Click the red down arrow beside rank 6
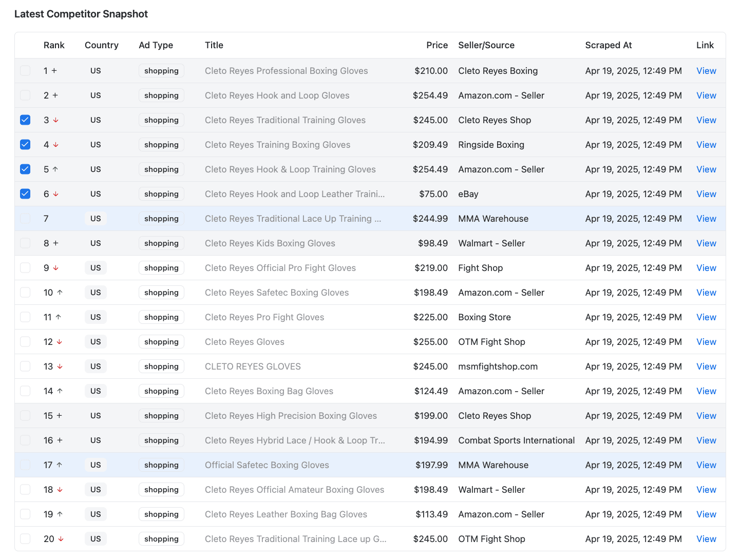Viewport: 740px width, 560px height. 55,194
